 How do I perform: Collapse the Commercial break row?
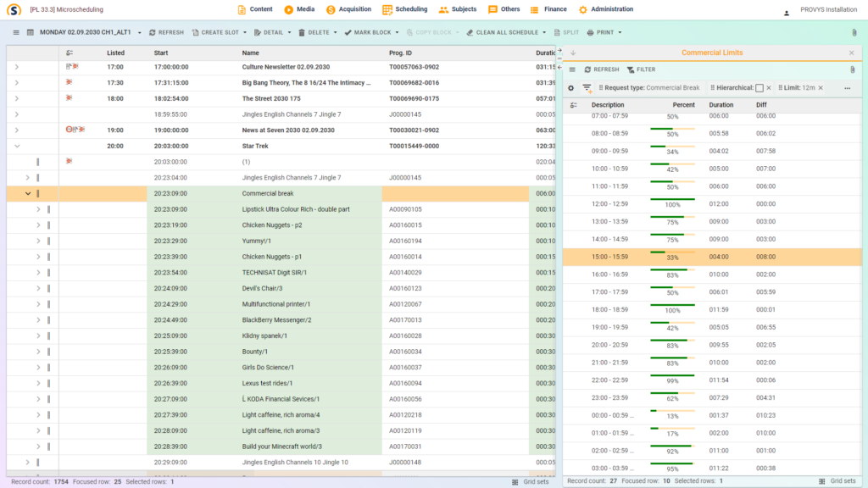coord(28,194)
